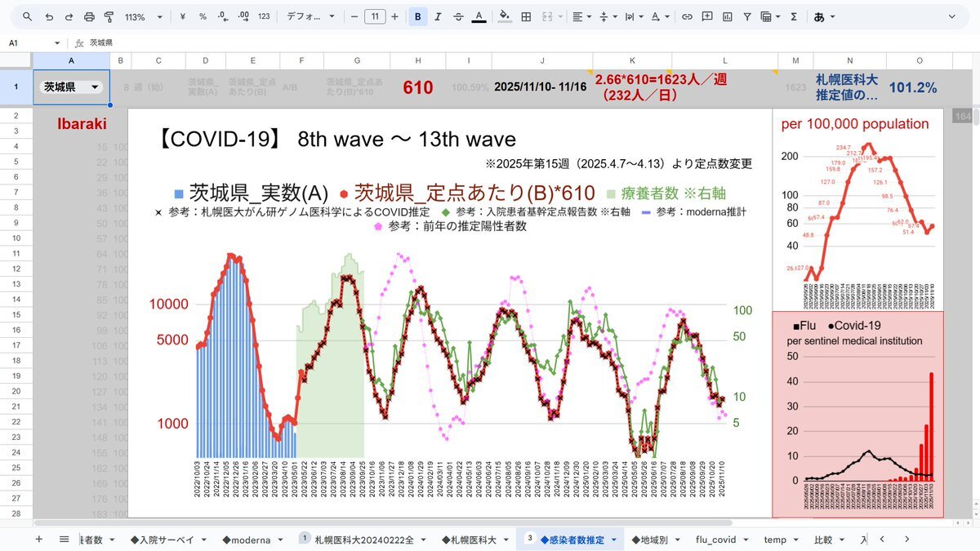Viewport: 980px width, 551px height.
Task: Toggle strikethrough formatting
Action: (458, 16)
